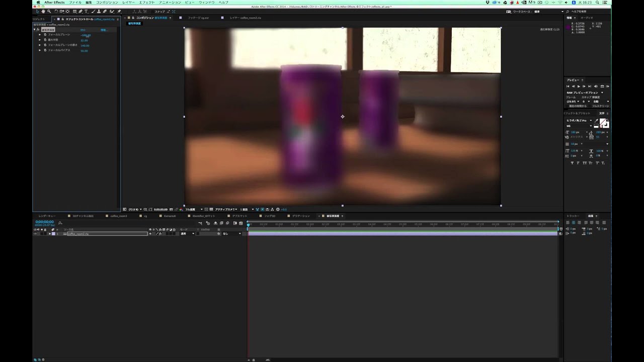
Task: Open the コンポジション menu
Action: pyautogui.click(x=107, y=3)
